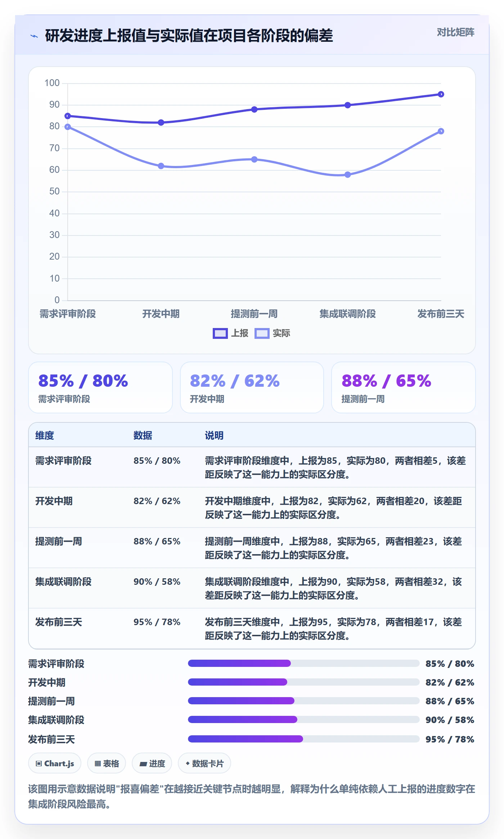Click the 集成联调阶段 x-axis label
Viewport: 504px width, 839px height.
347,314
